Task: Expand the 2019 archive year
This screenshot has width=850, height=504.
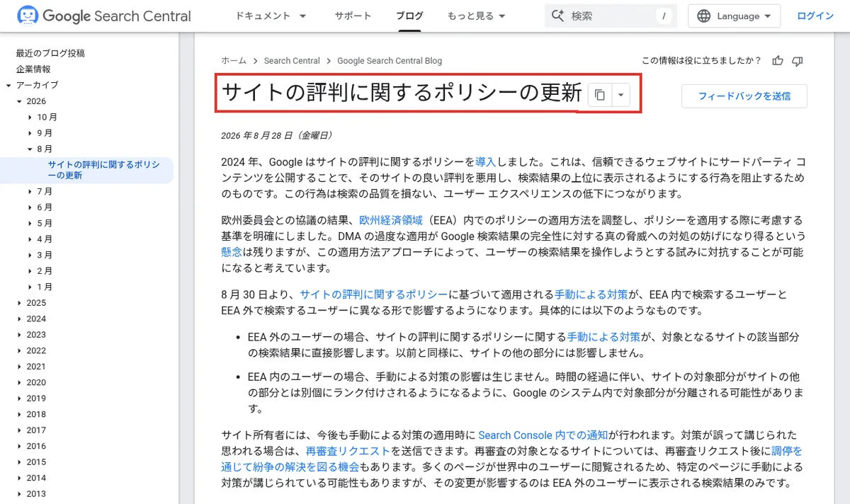Action: click(19, 399)
